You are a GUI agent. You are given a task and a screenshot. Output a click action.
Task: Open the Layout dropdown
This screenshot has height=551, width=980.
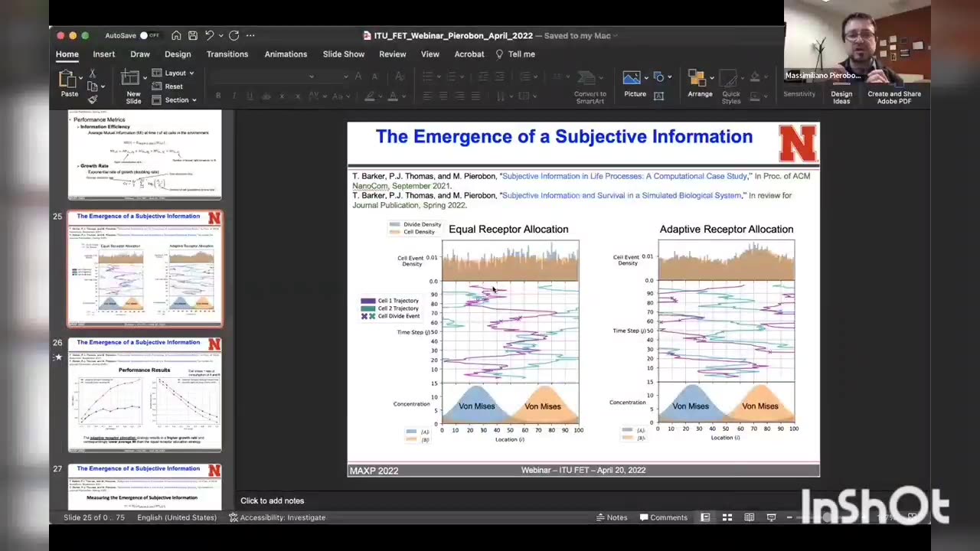[x=173, y=73]
